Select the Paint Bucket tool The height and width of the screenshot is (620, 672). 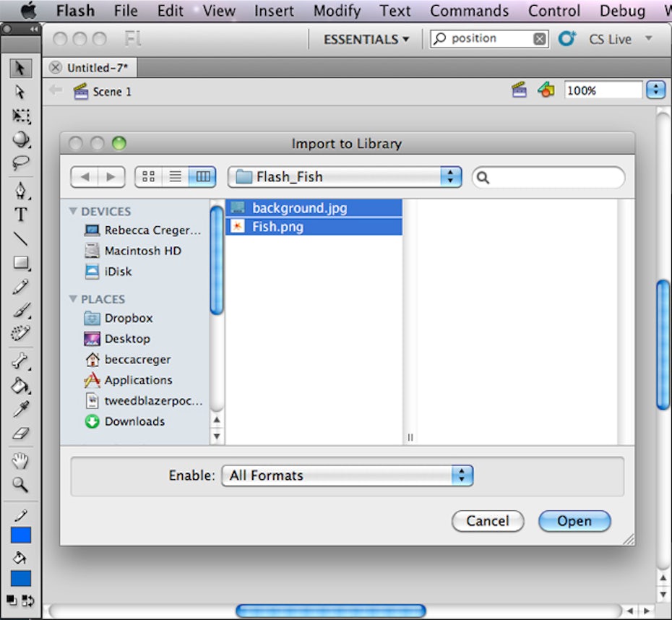[x=21, y=385]
